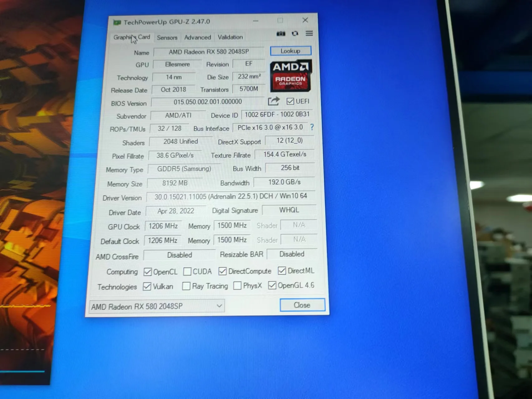Click the DirectX Support value 12 (12_0)
Screen dimensions: 532x399
click(289, 141)
